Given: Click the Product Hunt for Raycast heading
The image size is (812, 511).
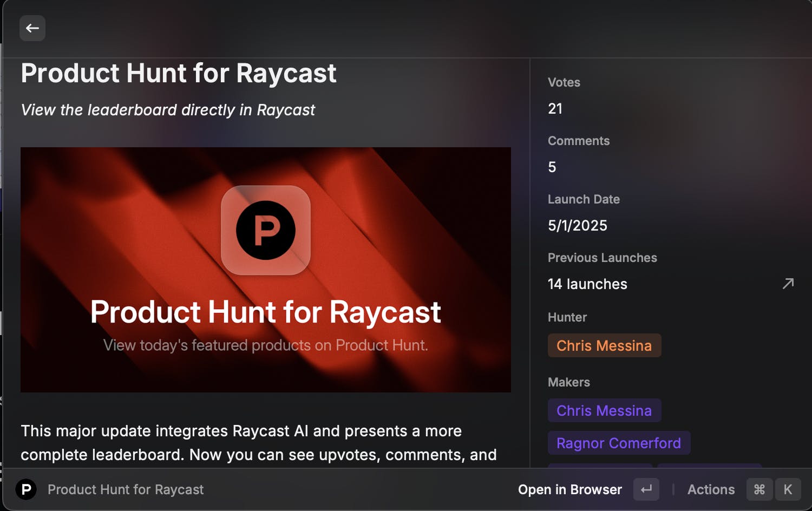Looking at the screenshot, I should click(179, 73).
